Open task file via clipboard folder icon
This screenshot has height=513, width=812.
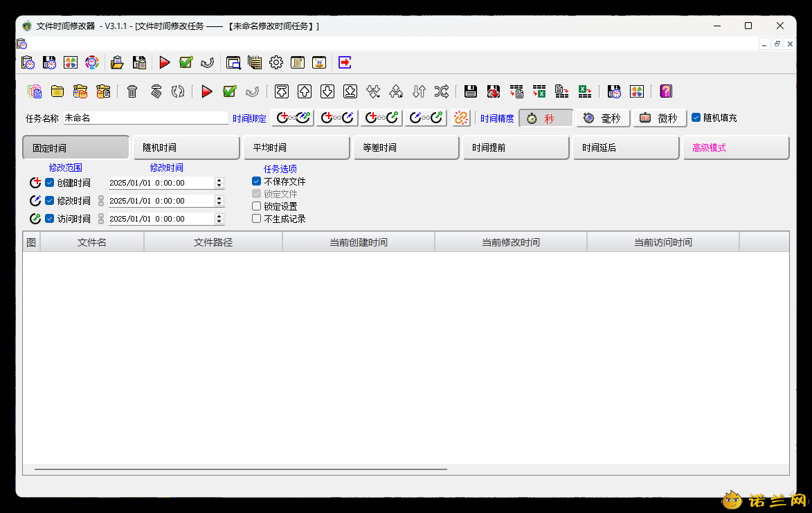pyautogui.click(x=117, y=62)
